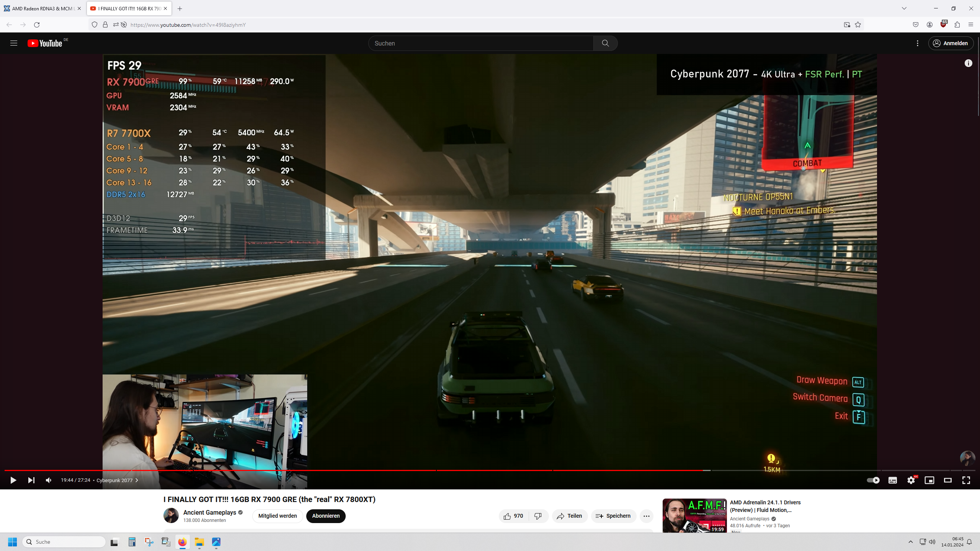Open video quality settings gear
This screenshot has width=980, height=551.
(911, 480)
